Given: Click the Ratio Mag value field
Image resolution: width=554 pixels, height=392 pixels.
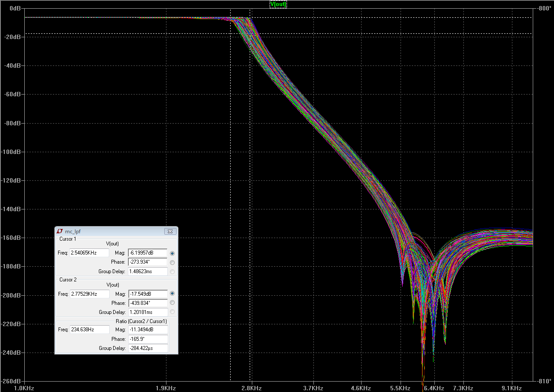Looking at the screenshot, I should tap(148, 330).
